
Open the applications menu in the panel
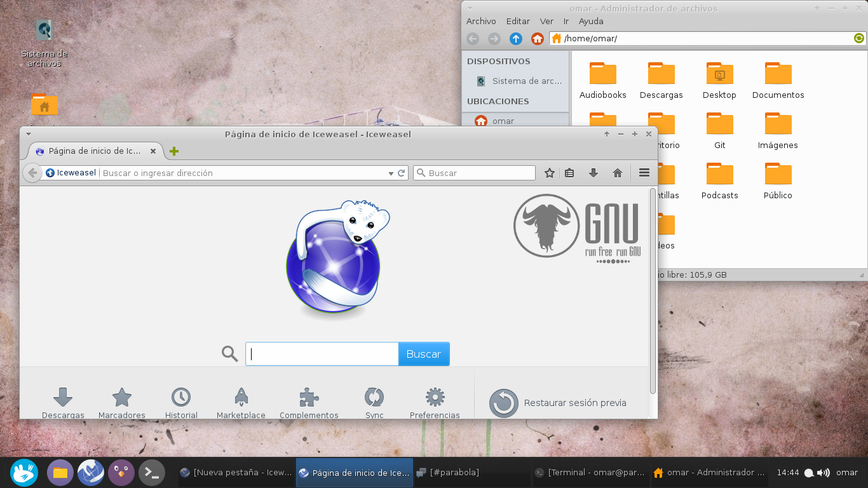click(24, 473)
